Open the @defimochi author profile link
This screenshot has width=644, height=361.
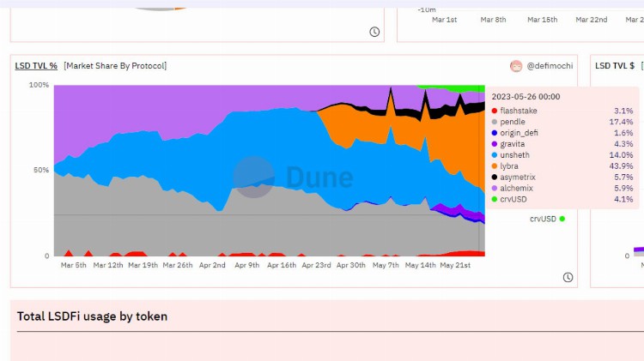[x=550, y=66]
